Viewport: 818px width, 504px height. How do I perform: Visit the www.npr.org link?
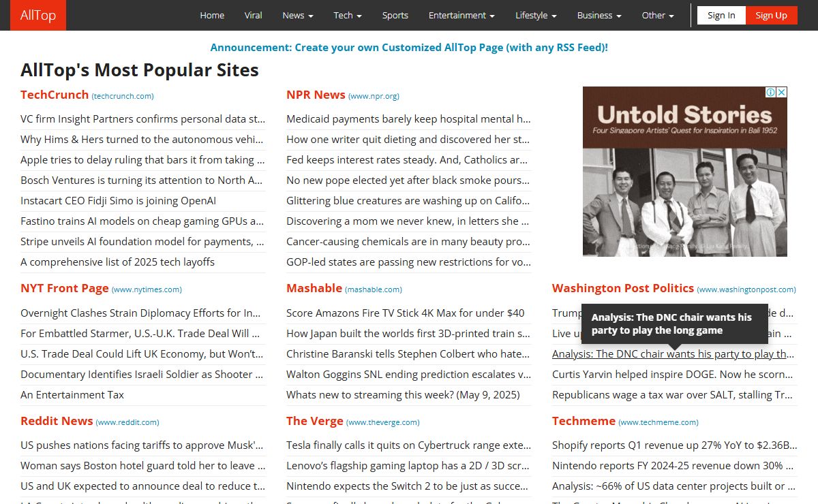374,96
